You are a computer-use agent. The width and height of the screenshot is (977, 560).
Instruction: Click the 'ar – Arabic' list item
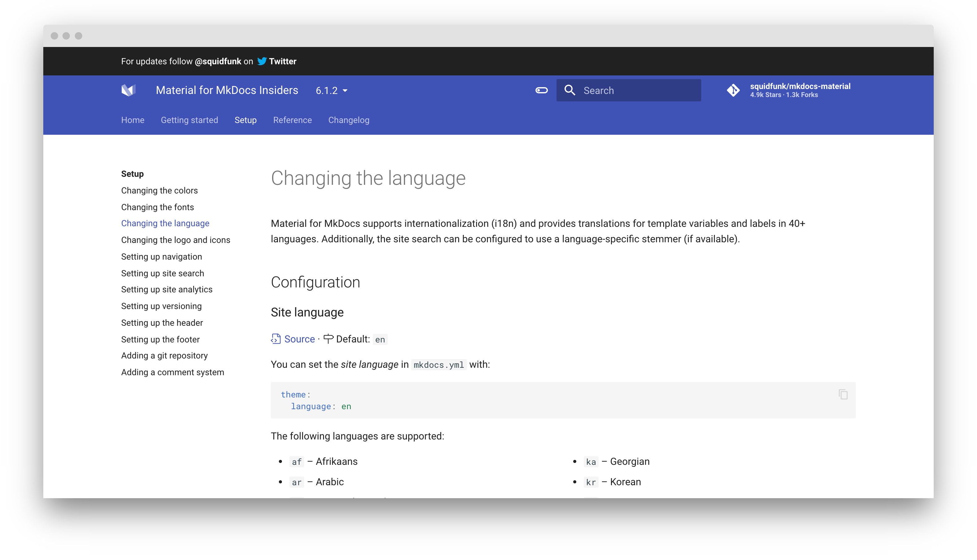click(x=317, y=482)
